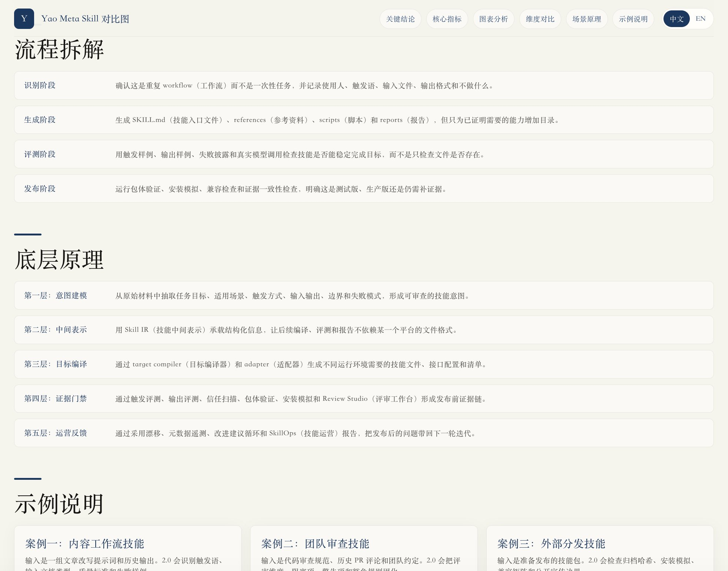Select the 第五层：运营反馈 label
728x571 pixels.
[x=56, y=433]
